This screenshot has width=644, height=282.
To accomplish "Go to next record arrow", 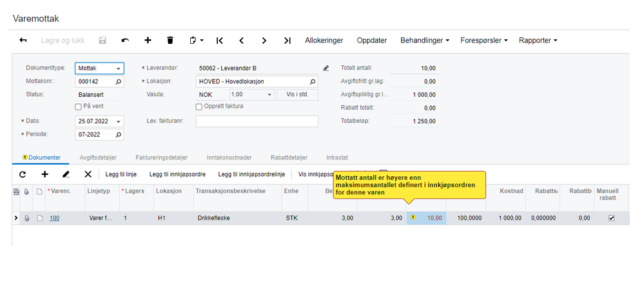I will 264,40.
